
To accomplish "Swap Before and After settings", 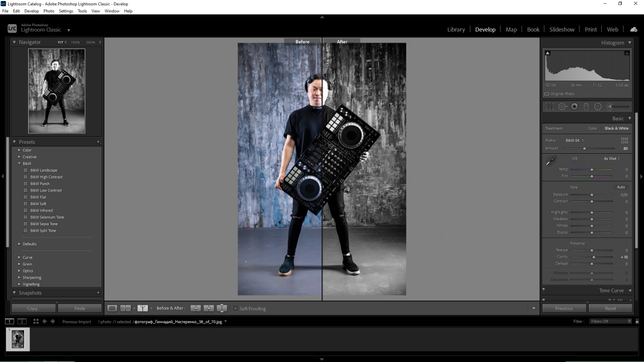I will (221, 308).
